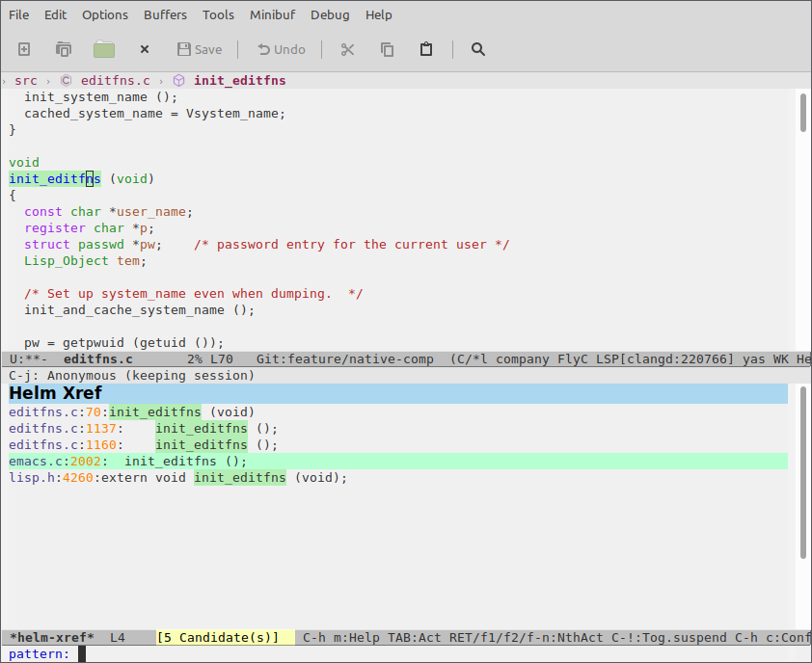This screenshot has width=812, height=663.
Task: Cut selection with the scissors icon
Action: 347,49
